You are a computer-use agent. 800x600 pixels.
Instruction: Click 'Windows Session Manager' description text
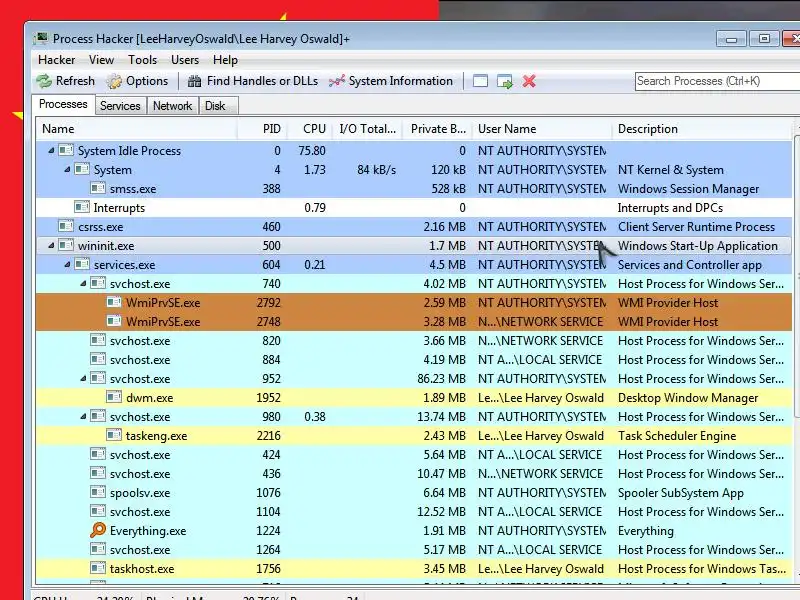click(x=688, y=189)
